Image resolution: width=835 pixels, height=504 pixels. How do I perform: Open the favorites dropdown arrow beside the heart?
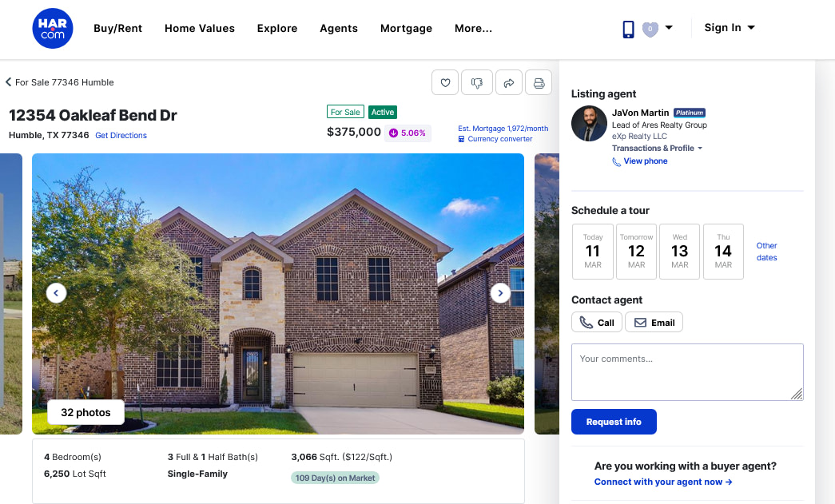[x=669, y=27]
